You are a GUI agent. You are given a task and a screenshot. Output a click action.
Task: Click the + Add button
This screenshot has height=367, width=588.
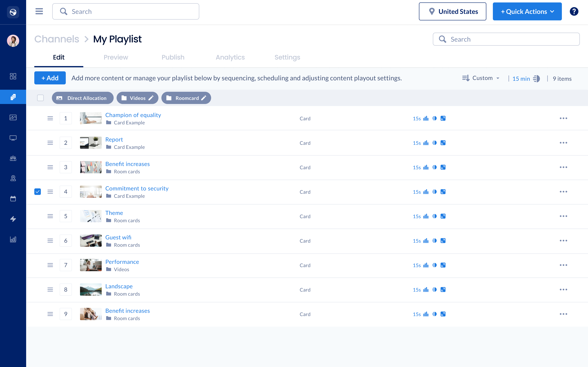(x=50, y=78)
